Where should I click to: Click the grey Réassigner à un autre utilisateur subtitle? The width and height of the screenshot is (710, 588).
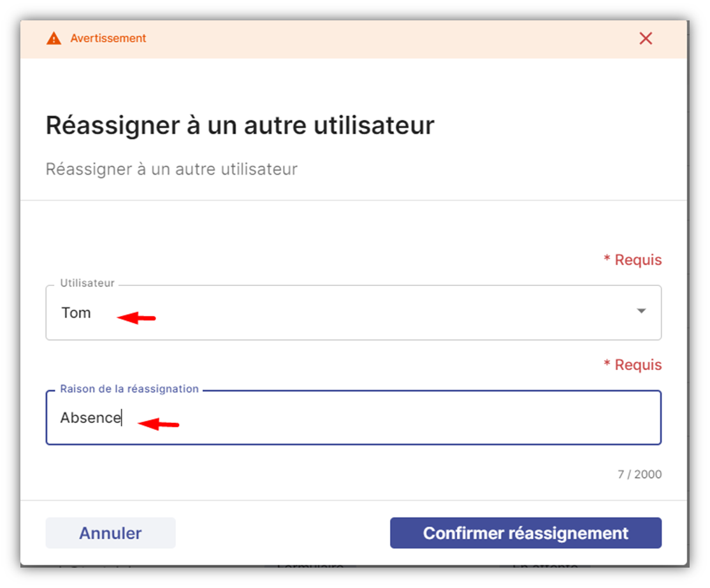click(171, 169)
